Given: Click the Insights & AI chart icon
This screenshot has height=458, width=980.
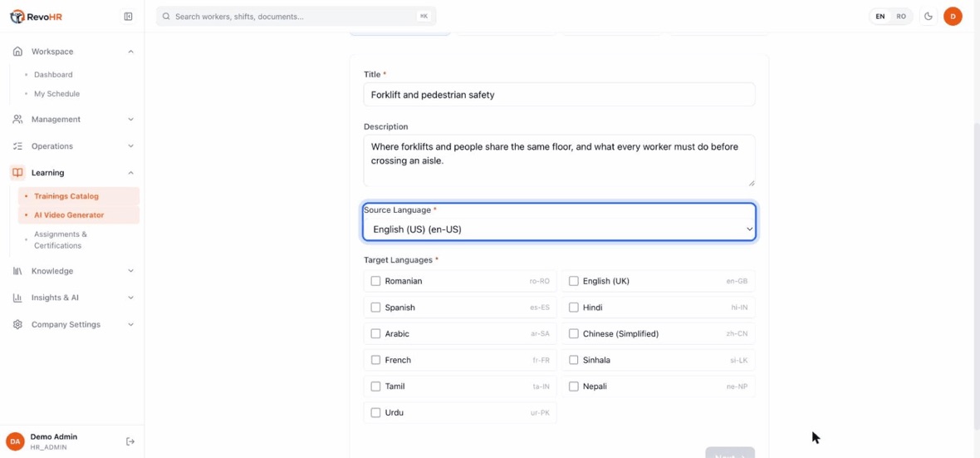Looking at the screenshot, I should pos(17,298).
